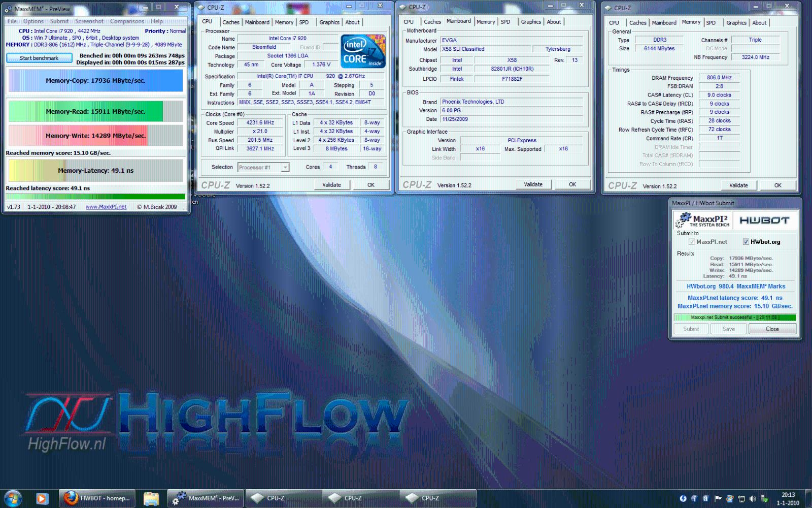Toggle the MaxxPI.net submit checkbox
812x508 pixels.
coord(691,242)
